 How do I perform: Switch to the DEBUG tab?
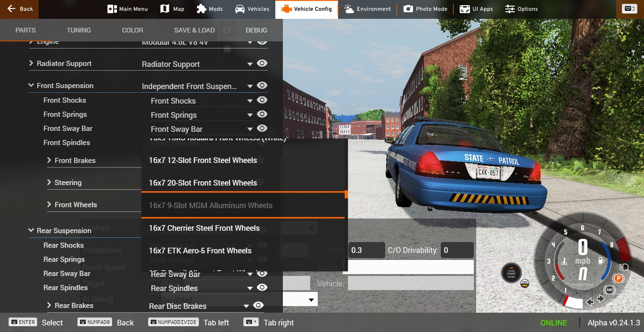pos(256,30)
